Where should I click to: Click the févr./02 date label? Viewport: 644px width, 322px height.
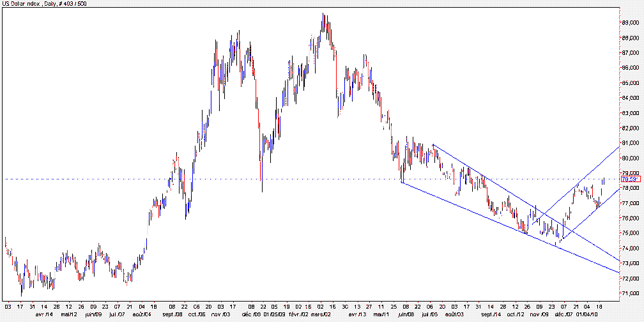click(298, 314)
